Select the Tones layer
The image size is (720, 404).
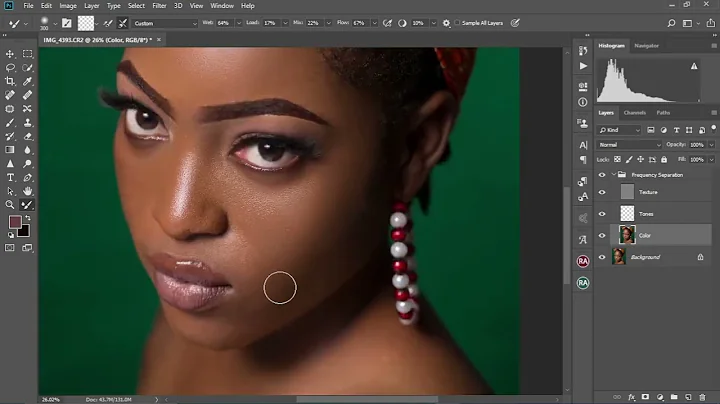[661, 213]
